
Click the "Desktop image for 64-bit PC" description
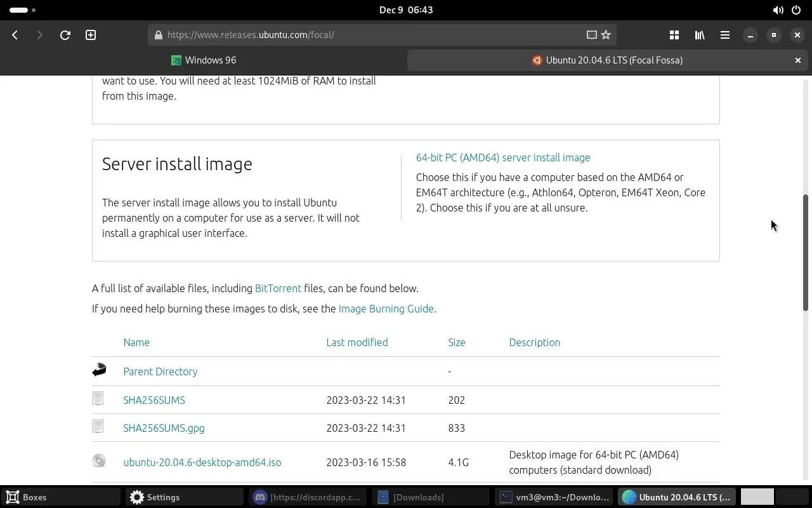pyautogui.click(x=594, y=462)
